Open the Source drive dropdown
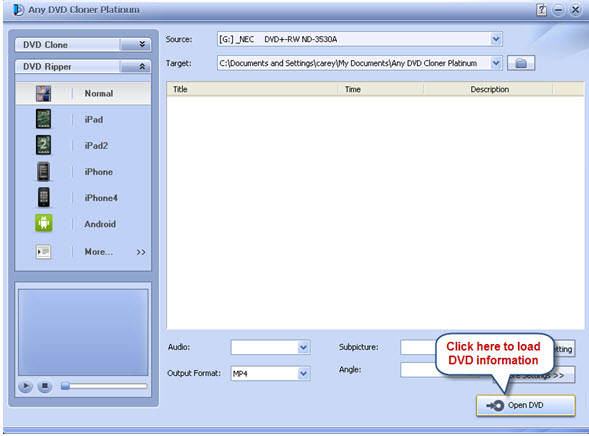The width and height of the screenshot is (589, 436). click(496, 39)
